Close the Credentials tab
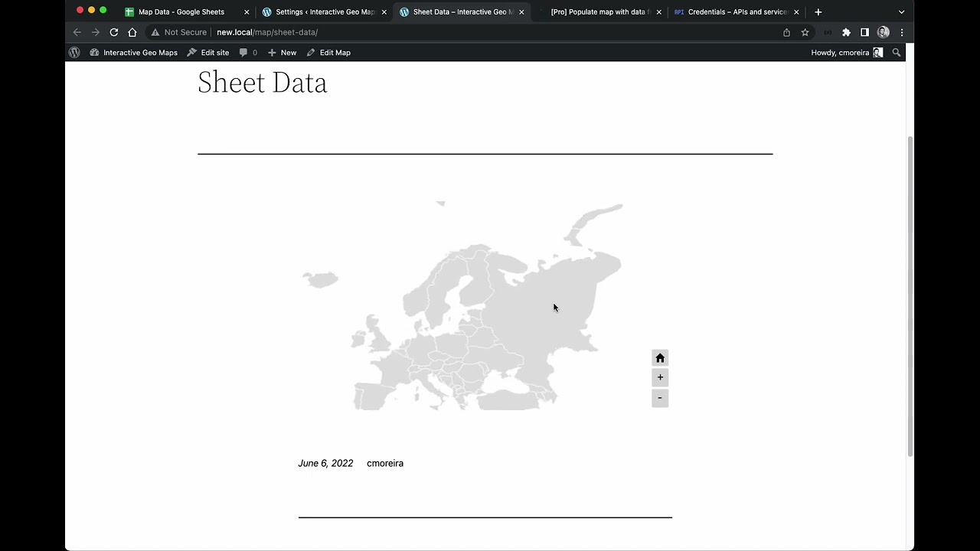This screenshot has height=551, width=980. [796, 12]
